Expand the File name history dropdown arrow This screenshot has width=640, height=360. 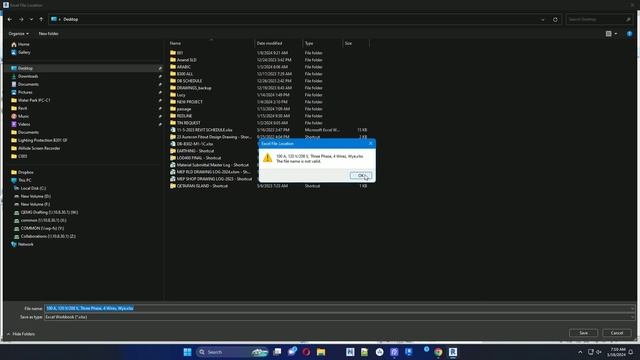coord(632,308)
